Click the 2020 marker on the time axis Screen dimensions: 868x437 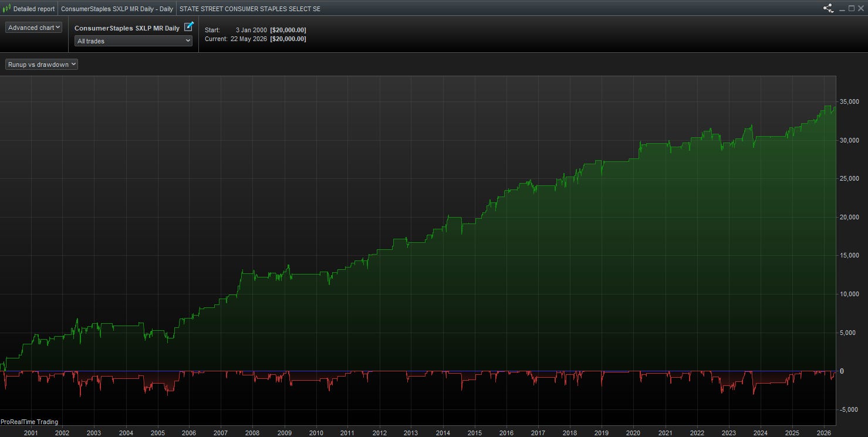pyautogui.click(x=634, y=433)
